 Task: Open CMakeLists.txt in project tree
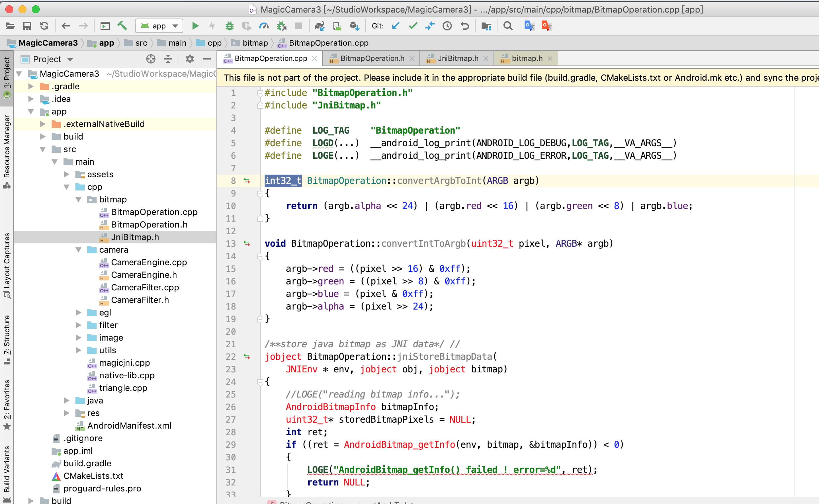coord(93,476)
